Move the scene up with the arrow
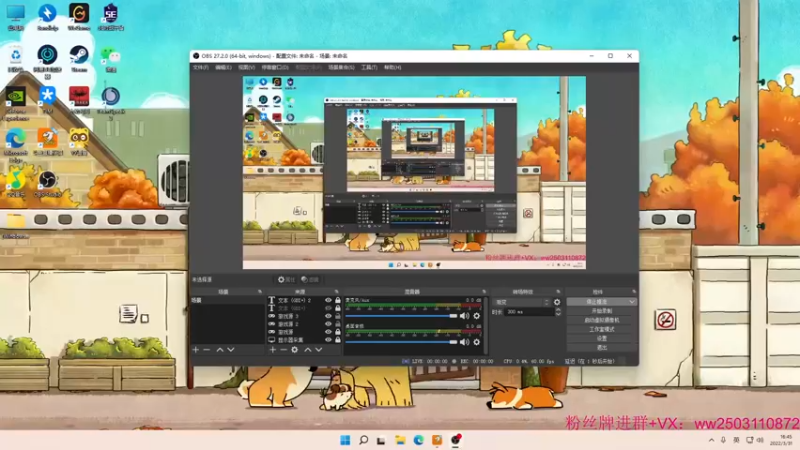Screen dimensions: 800x450 [219, 349]
